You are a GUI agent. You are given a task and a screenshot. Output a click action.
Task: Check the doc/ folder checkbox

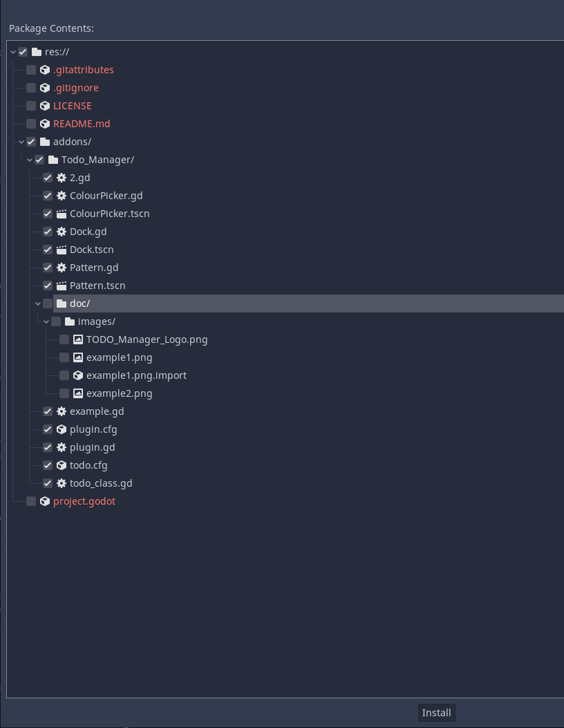pos(48,304)
